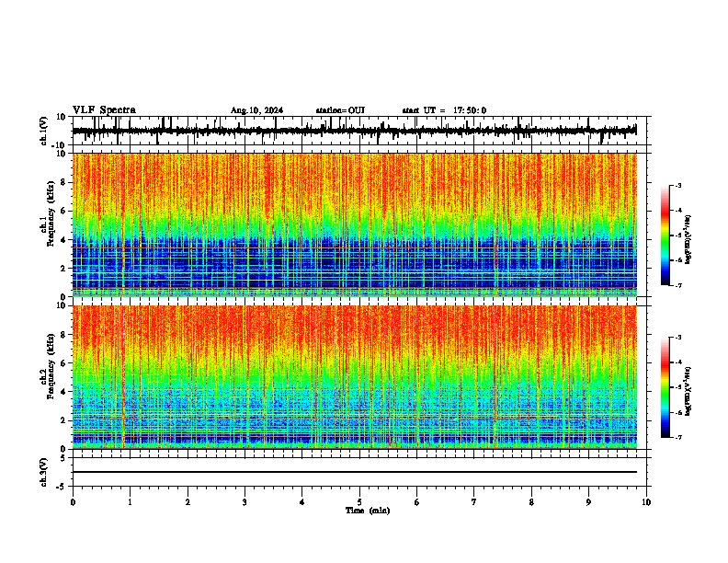Select the "station=OUI" header text
Screen dimensions: 728x563
340,110
